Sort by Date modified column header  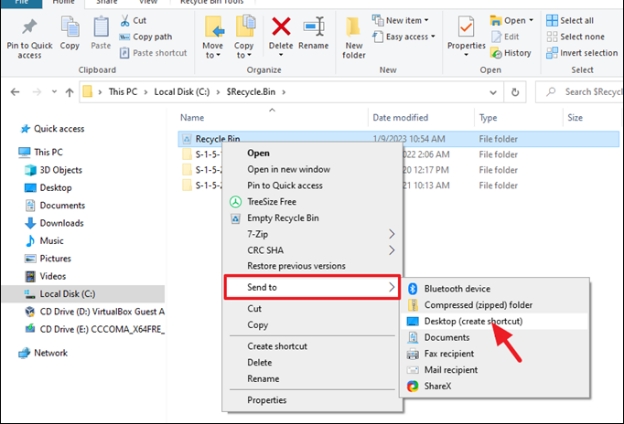[400, 117]
